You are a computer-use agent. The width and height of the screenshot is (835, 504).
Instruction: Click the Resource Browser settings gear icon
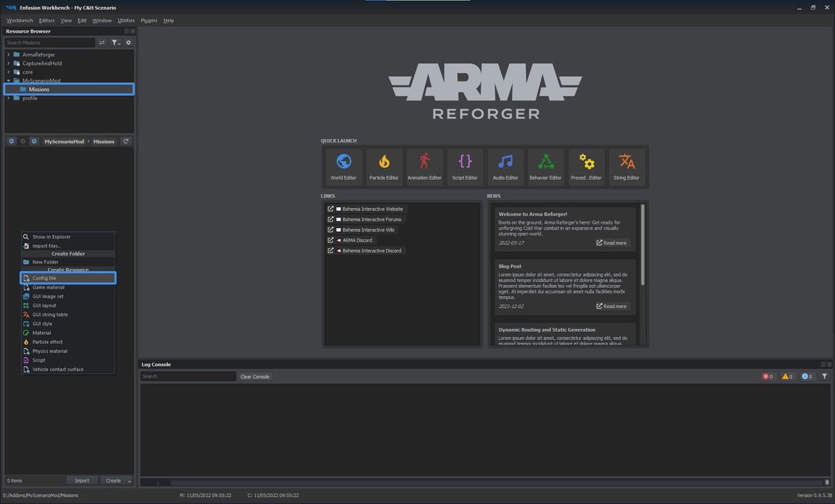128,42
